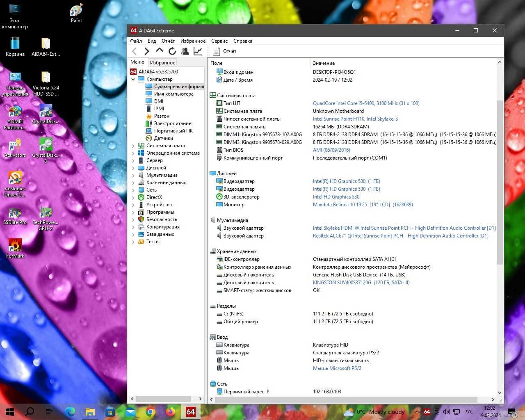Click the Устройства tree icon

coord(141,205)
